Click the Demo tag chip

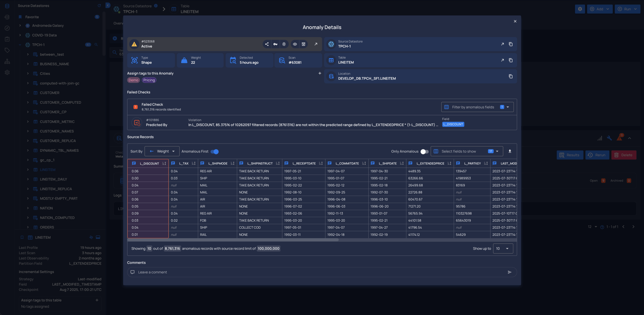pyautogui.click(x=133, y=80)
